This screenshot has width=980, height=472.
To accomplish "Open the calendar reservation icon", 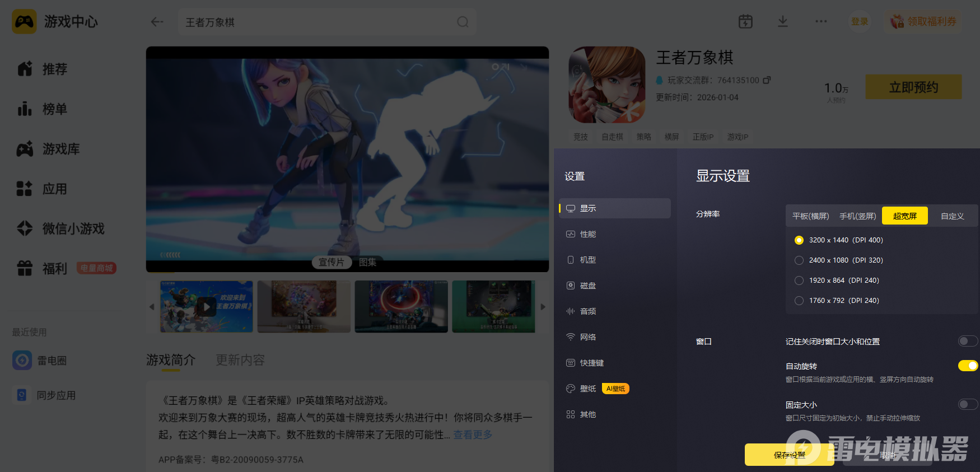I will point(745,21).
